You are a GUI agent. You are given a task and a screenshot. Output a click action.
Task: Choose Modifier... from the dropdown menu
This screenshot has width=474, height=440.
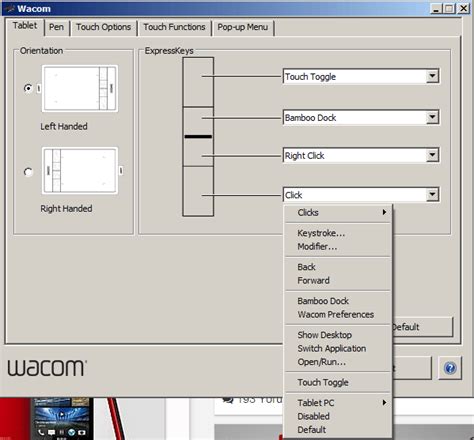pos(338,247)
